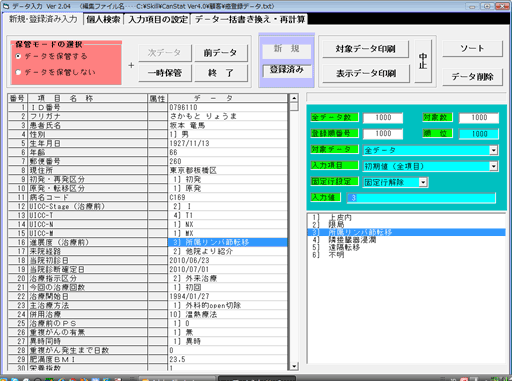
Task: Click 病名コード cell C169
Action: (228, 197)
